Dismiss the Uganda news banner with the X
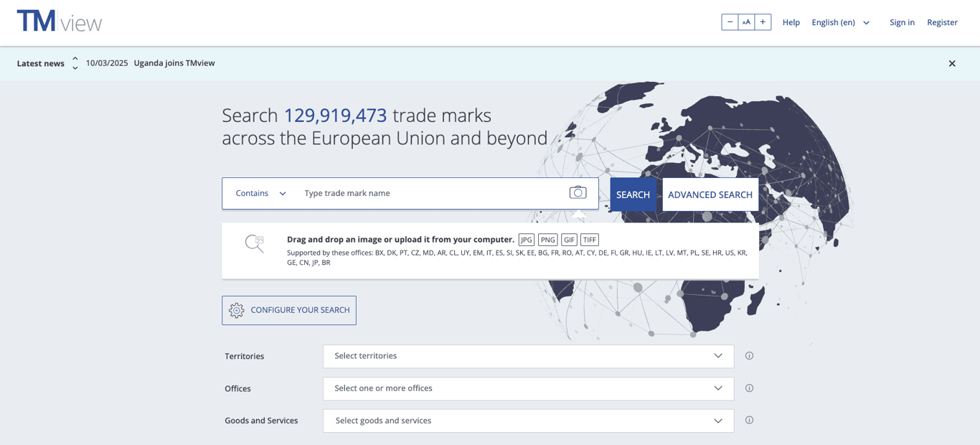This screenshot has width=980, height=445. [952, 63]
